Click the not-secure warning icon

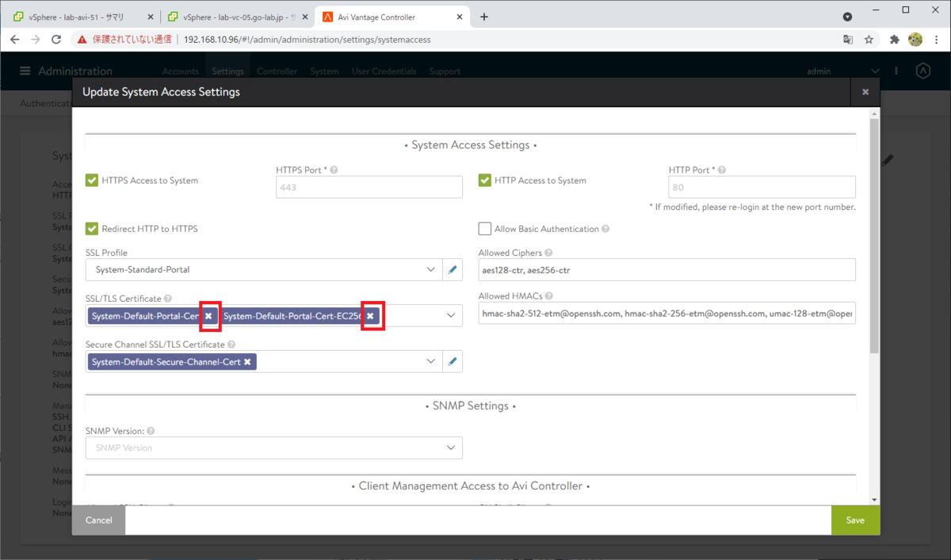point(82,39)
